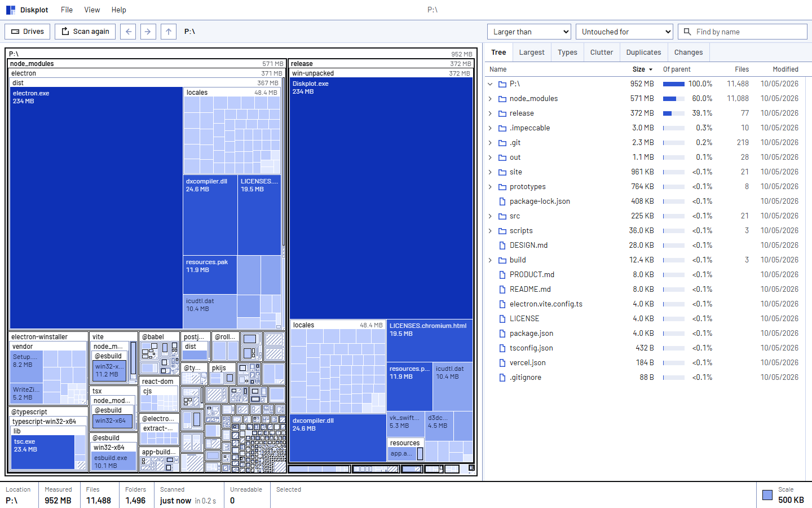812x508 pixels.
Task: Expand the build folder chevron
Action: click(x=490, y=260)
